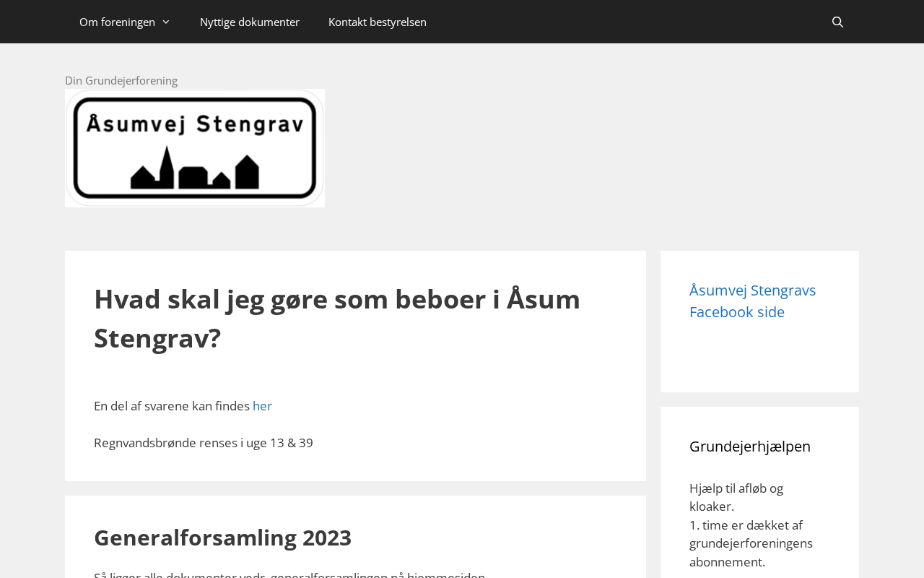Viewport: 924px width, 578px height.
Task: Expand the Om foreningen dropdown arrow
Action: pyautogui.click(x=166, y=22)
